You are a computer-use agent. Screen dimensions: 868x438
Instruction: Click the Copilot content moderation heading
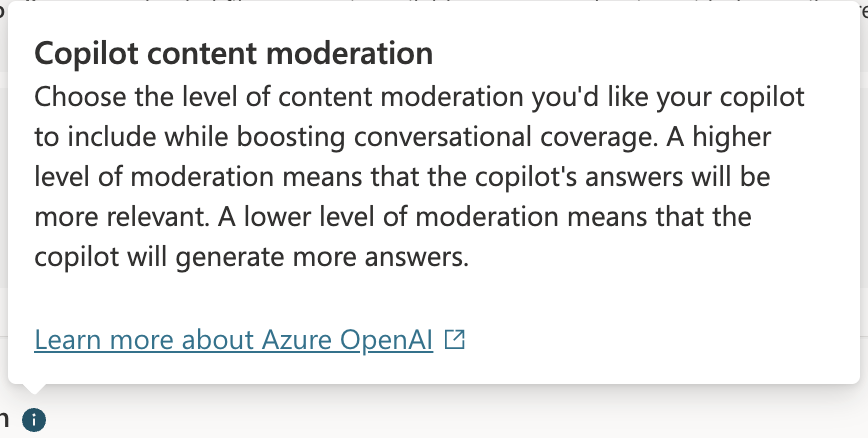[234, 54]
